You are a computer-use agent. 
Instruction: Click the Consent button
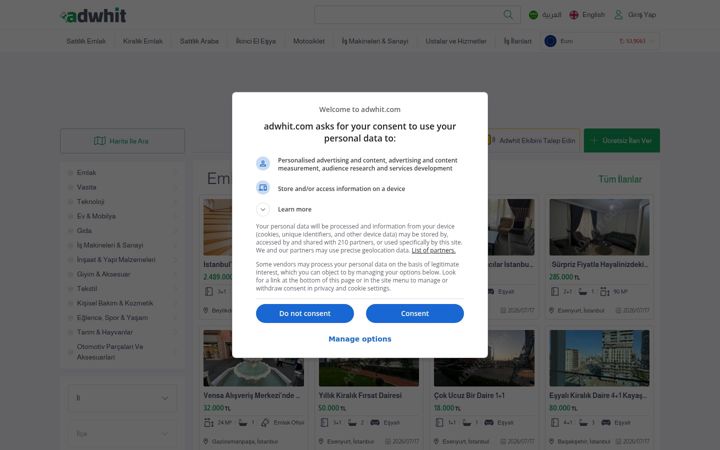point(415,313)
